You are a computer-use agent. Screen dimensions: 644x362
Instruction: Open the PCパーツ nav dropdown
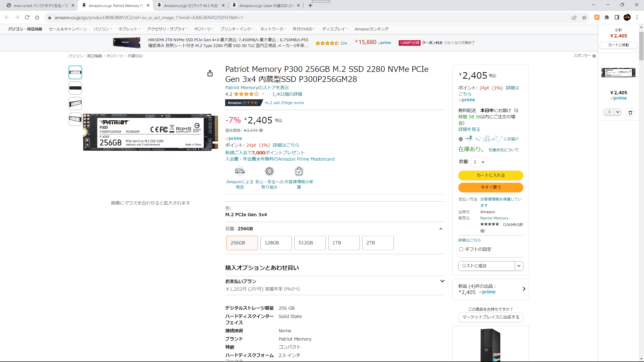[204, 29]
